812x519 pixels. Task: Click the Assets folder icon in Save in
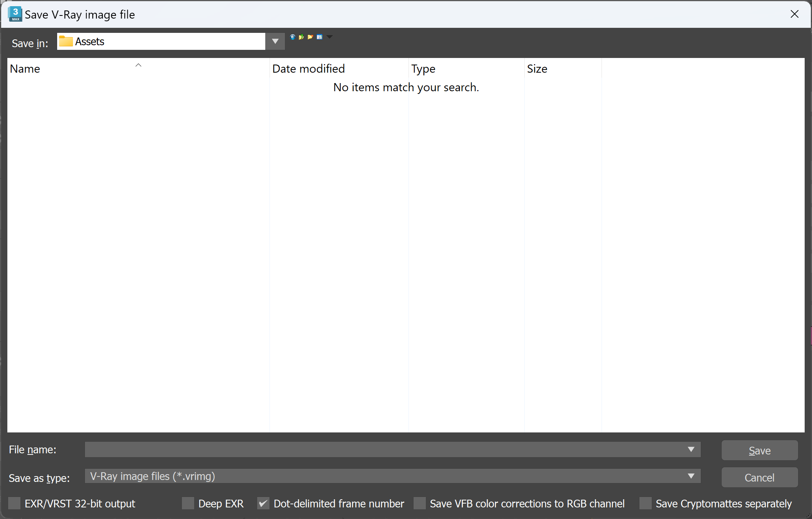pyautogui.click(x=66, y=41)
